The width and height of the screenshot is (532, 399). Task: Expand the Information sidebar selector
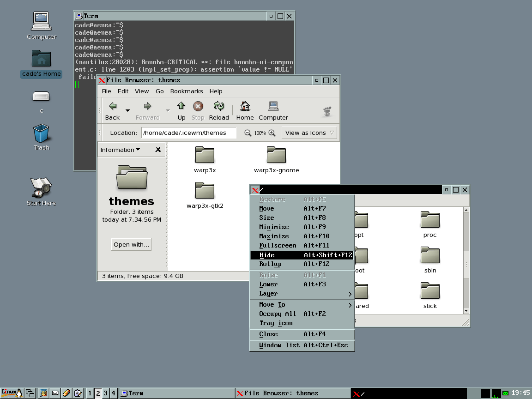(120, 150)
